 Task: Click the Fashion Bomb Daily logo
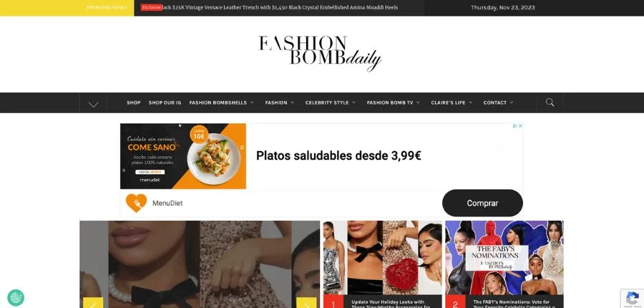(x=320, y=54)
